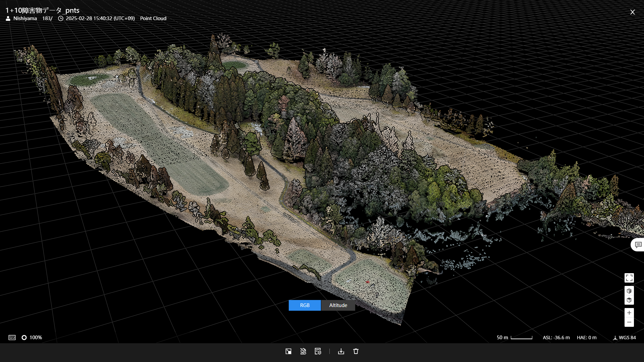
Task: Close the point cloud viewer
Action: [x=632, y=12]
